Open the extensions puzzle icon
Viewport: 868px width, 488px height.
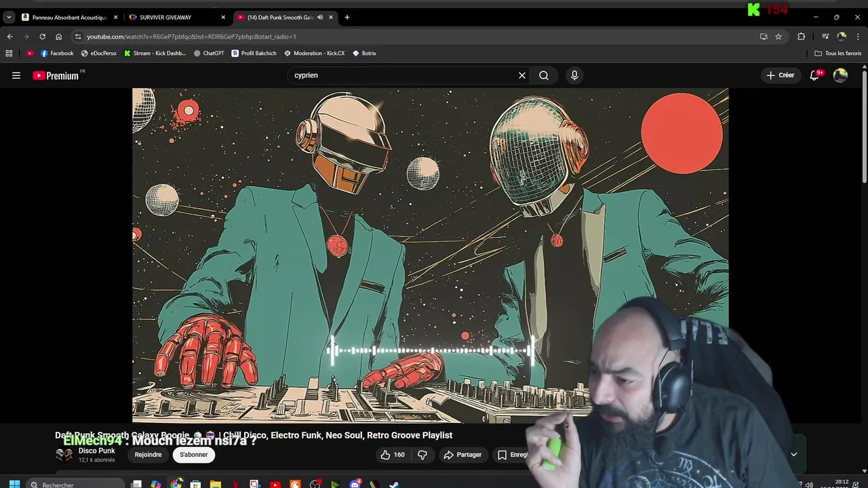click(801, 37)
